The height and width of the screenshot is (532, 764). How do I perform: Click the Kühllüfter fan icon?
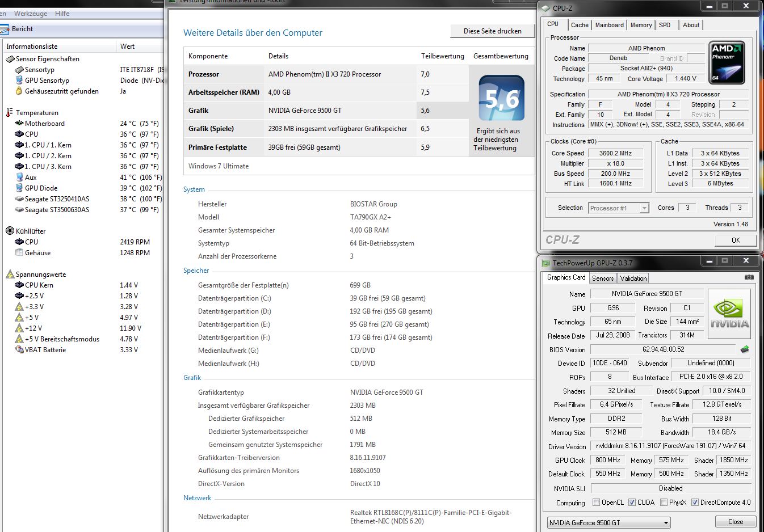(10, 231)
